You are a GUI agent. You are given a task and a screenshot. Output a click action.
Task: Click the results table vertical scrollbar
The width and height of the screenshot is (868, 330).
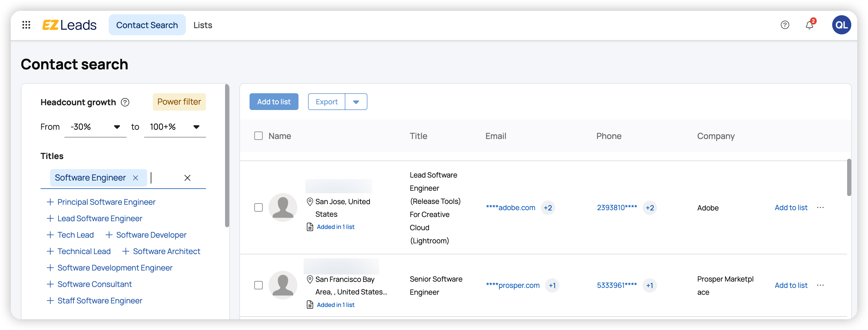pos(849,178)
